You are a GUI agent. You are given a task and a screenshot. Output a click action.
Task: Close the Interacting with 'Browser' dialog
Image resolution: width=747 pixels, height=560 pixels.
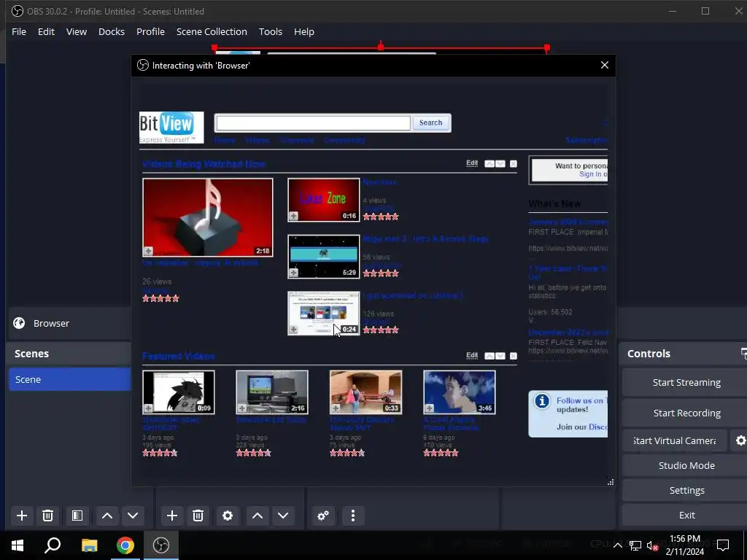(x=605, y=65)
